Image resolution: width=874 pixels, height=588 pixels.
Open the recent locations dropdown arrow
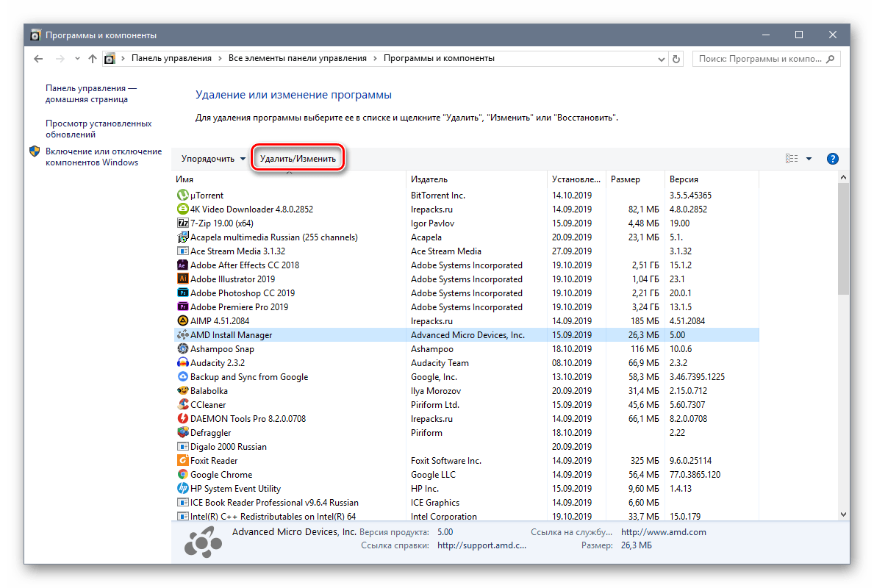pyautogui.click(x=77, y=59)
